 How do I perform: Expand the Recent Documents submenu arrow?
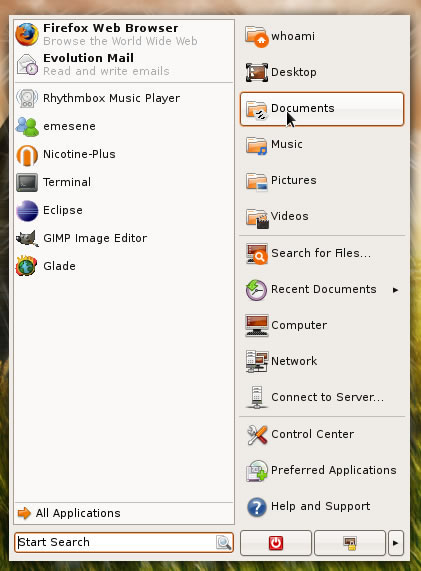[396, 290]
